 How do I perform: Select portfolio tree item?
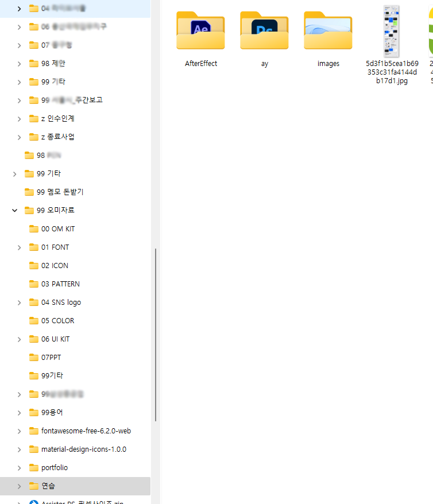[75, 467]
